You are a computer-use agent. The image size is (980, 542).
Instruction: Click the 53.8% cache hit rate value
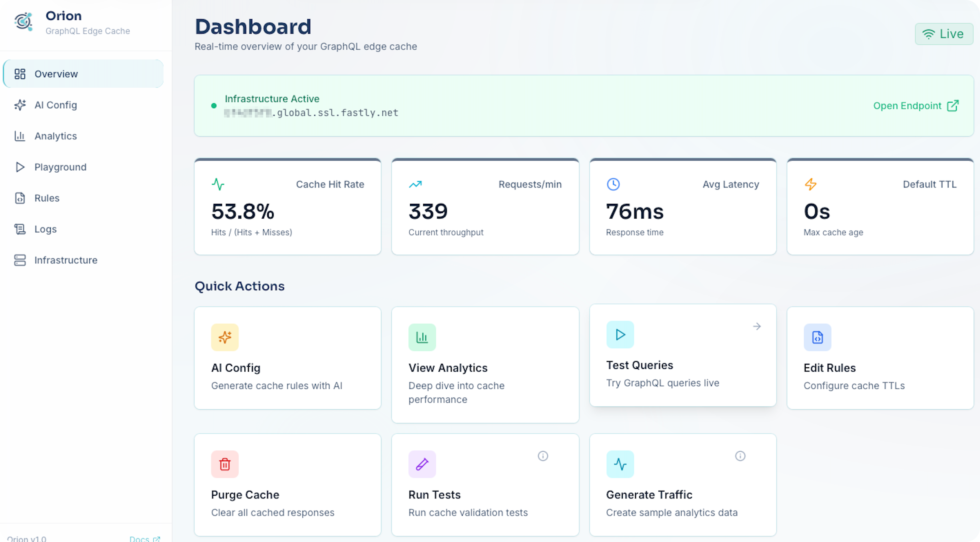click(243, 211)
